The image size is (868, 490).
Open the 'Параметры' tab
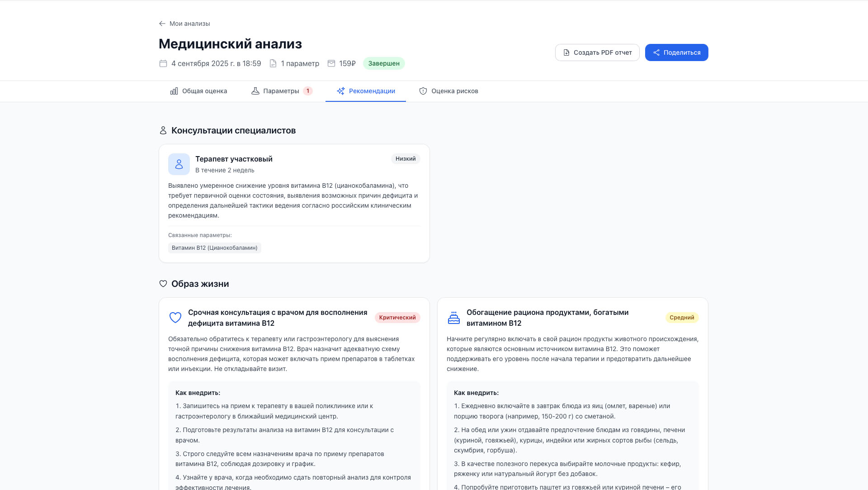coord(282,91)
